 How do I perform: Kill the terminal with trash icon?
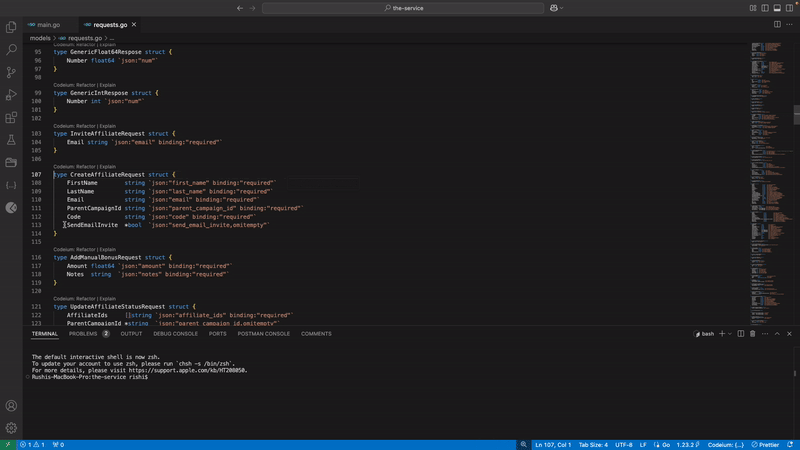pos(753,334)
